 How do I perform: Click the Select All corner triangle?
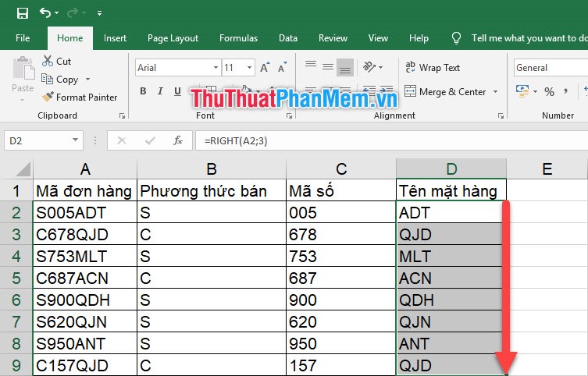(23, 169)
